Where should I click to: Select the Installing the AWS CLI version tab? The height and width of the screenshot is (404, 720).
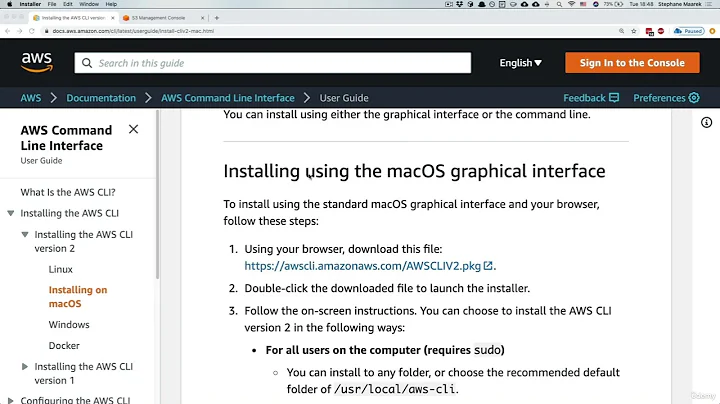coord(73,18)
